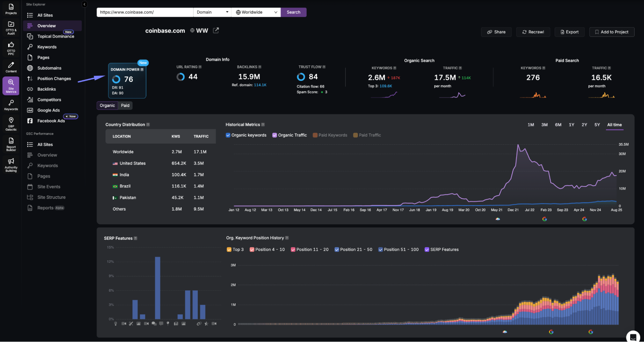Select 1Y time range
Image resolution: width=644 pixels, height=342 pixels.
point(572,125)
